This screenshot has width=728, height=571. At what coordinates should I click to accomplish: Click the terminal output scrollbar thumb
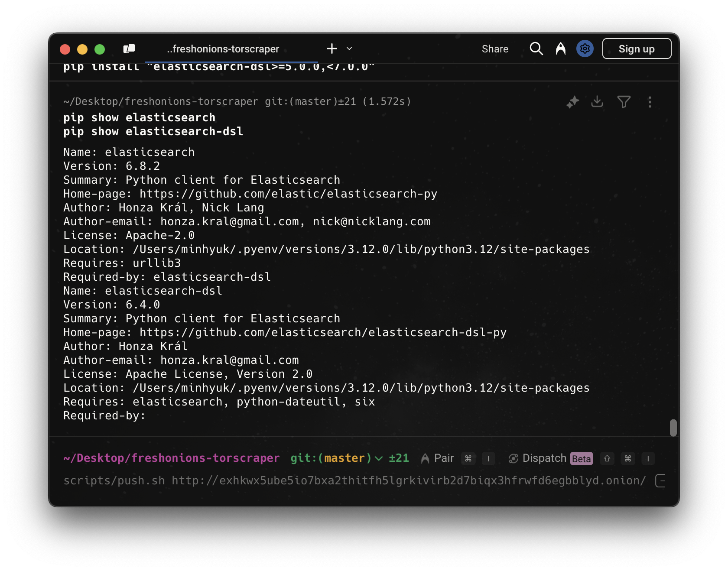tap(673, 428)
